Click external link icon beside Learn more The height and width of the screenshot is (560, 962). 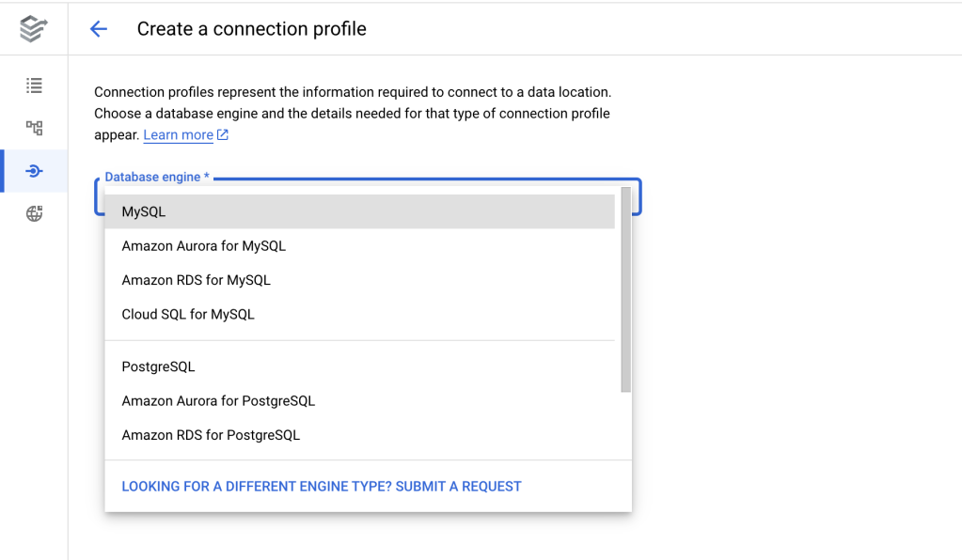[x=223, y=135]
